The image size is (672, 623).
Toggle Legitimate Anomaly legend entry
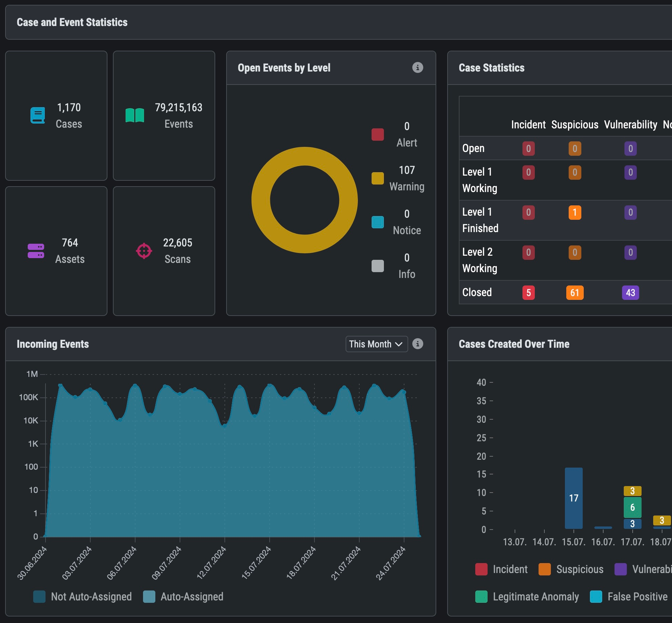click(x=527, y=597)
